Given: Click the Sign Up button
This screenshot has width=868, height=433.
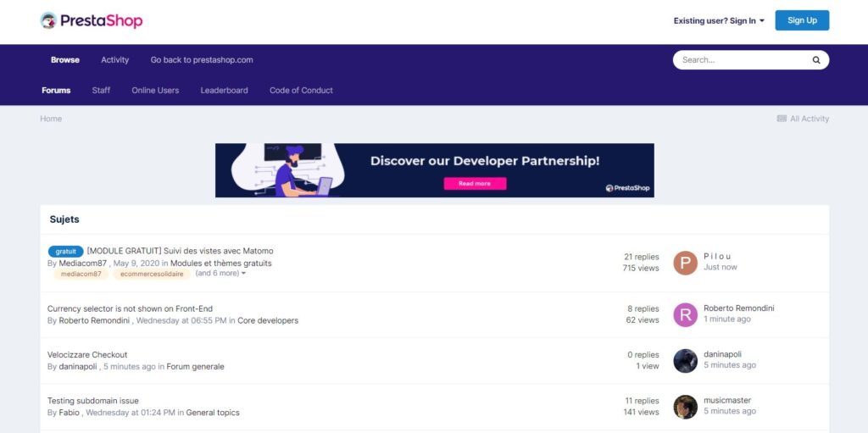Looking at the screenshot, I should click(802, 20).
